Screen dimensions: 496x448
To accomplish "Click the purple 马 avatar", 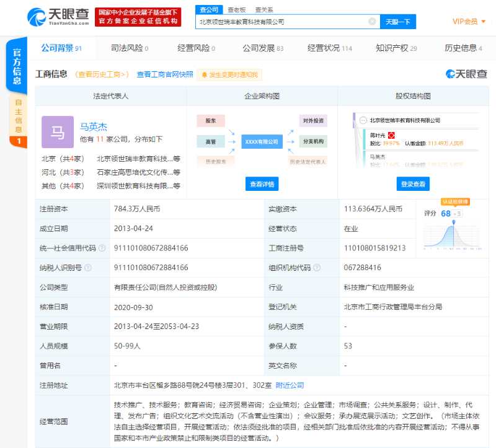I will (58, 132).
